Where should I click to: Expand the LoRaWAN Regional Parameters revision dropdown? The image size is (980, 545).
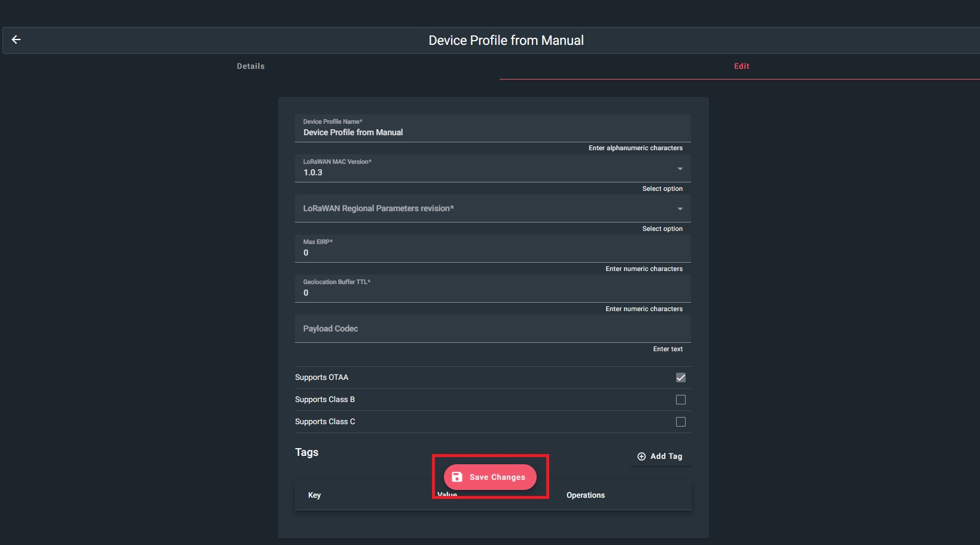pos(680,209)
